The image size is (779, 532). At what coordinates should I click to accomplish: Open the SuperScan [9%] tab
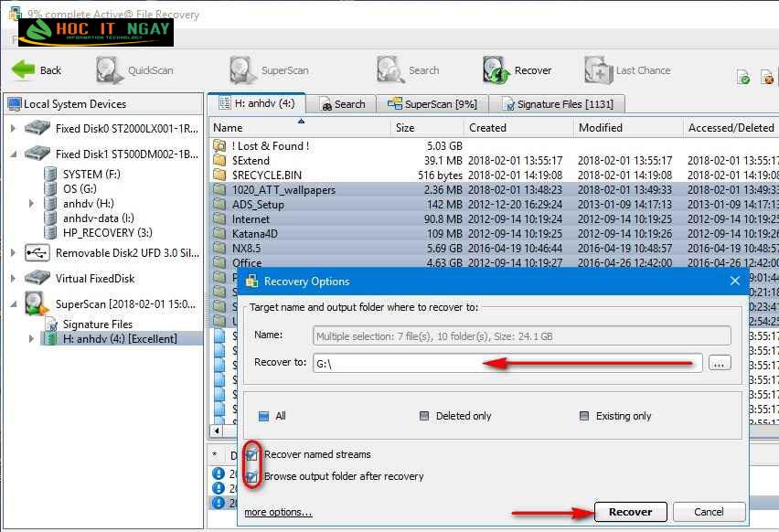tap(432, 104)
